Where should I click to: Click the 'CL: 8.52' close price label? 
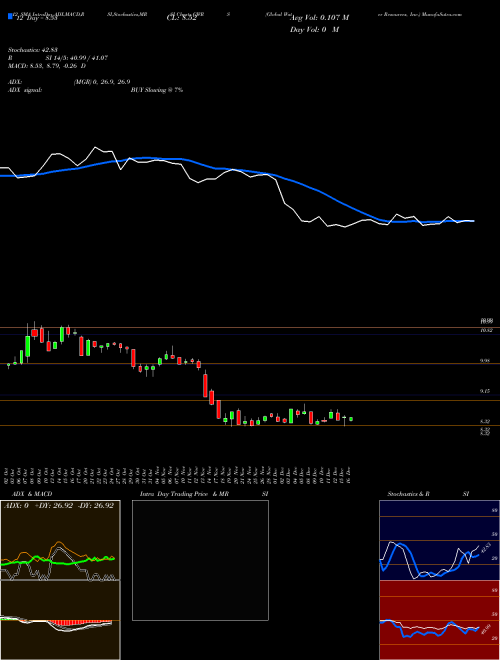182,19
